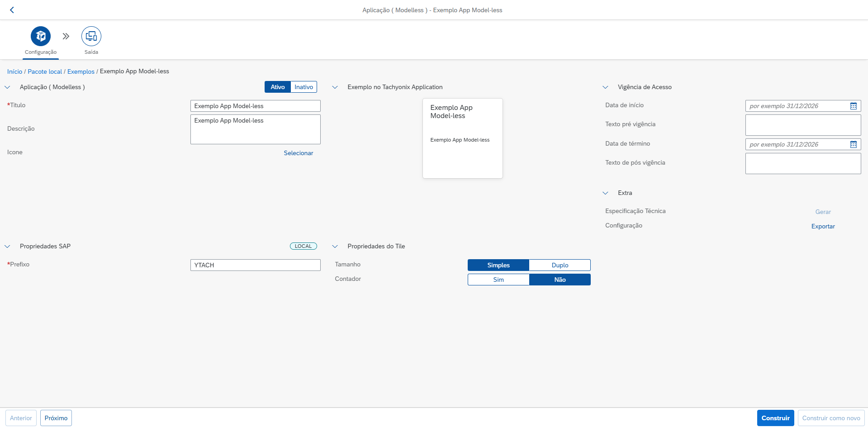Image resolution: width=868 pixels, height=427 pixels.
Task: Click the Anterior button
Action: click(x=21, y=418)
